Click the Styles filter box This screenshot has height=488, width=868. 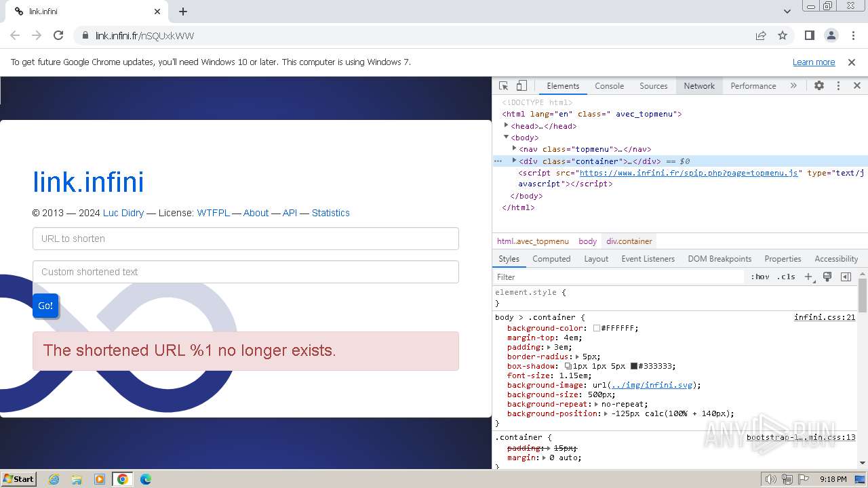[618, 277]
